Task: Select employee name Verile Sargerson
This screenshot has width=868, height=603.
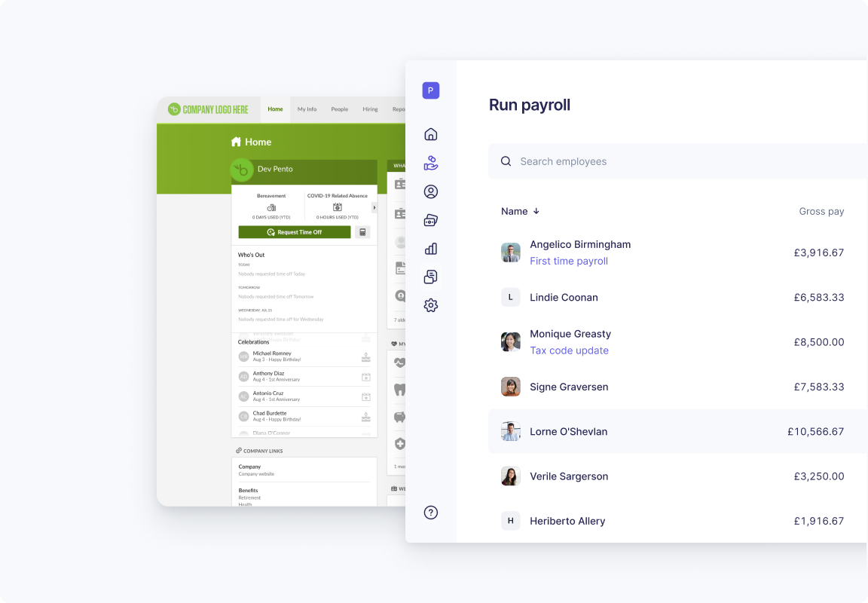Action: coord(569,477)
